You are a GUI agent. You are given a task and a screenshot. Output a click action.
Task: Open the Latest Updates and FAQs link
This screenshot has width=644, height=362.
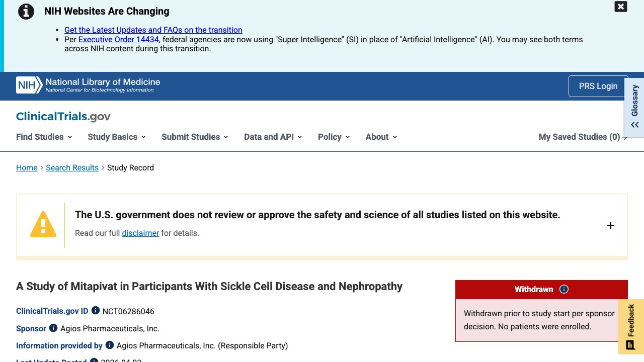[x=153, y=30]
